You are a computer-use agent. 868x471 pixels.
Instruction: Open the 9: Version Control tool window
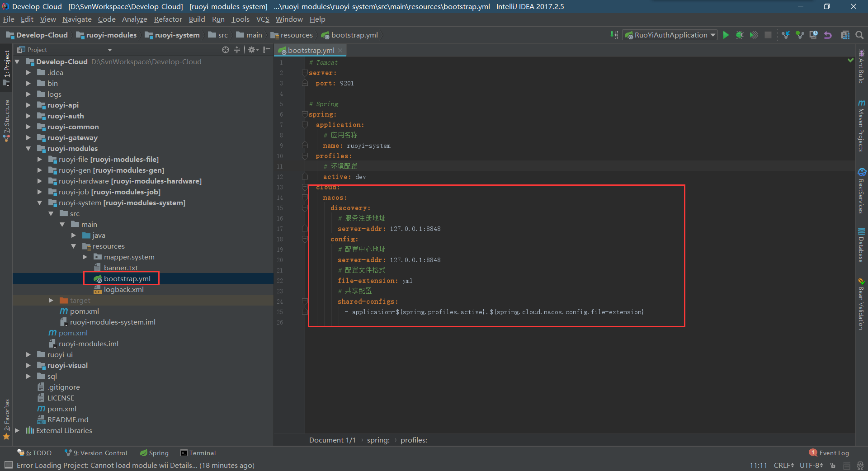[96, 453]
